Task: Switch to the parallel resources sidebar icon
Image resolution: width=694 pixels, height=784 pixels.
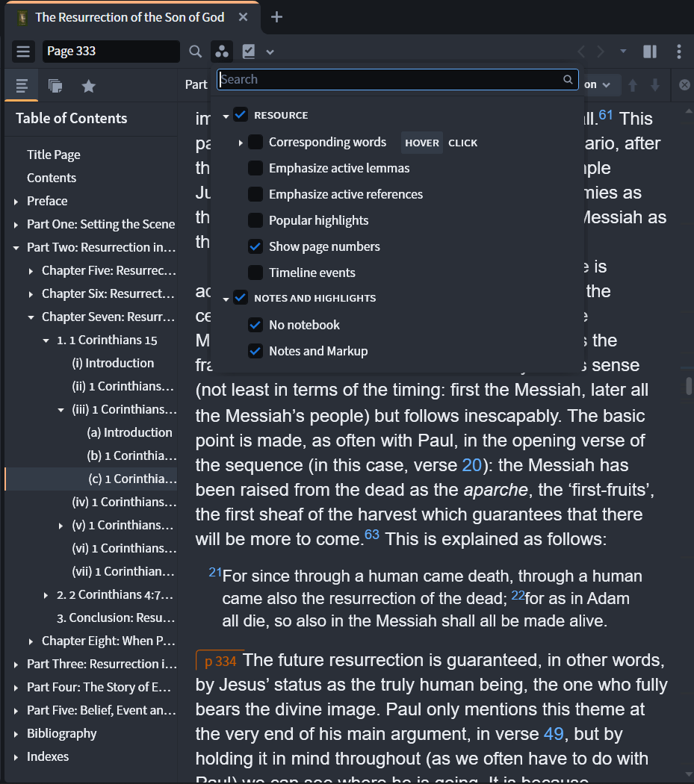Action: [55, 87]
